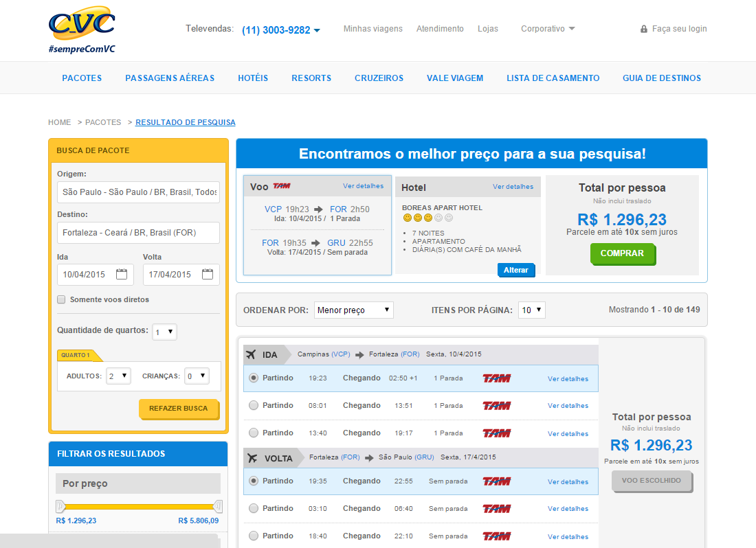Click hotel smiley rating icons for Boreas Apart
The image size is (756, 548).
427,218
